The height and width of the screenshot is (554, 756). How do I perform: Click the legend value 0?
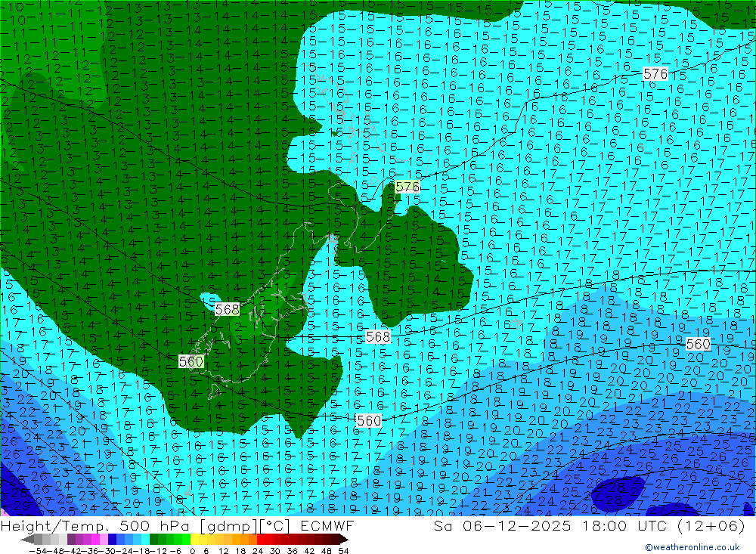click(x=192, y=551)
